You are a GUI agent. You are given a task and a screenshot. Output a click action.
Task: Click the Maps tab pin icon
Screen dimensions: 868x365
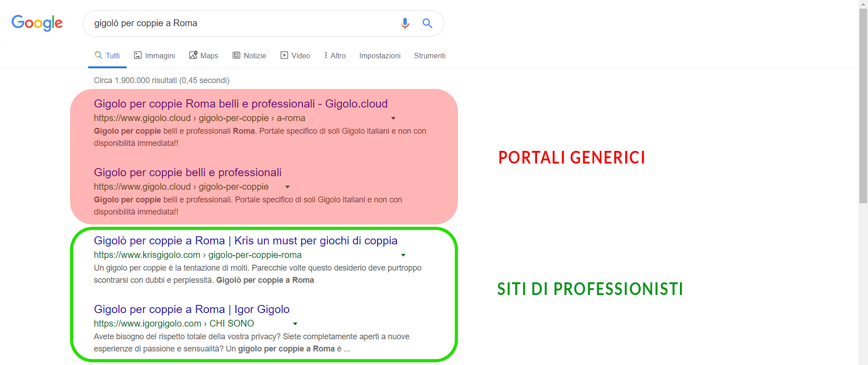[193, 55]
